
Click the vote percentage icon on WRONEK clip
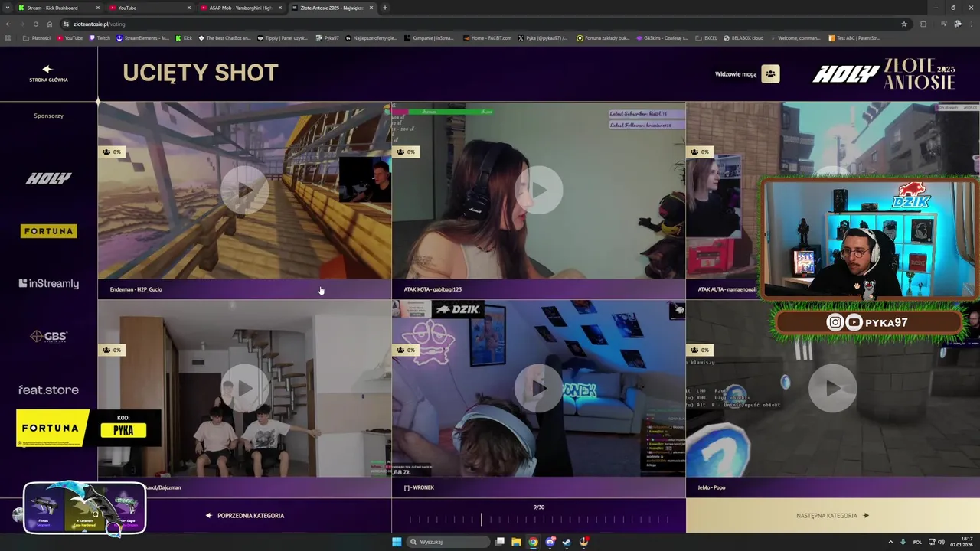click(406, 350)
